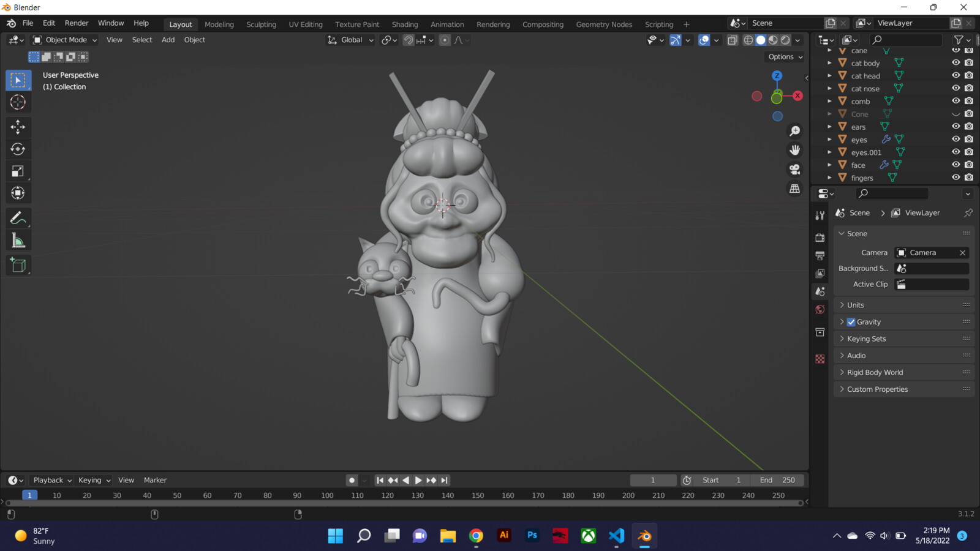Open the World Properties tab
The image size is (980, 551).
820,309
